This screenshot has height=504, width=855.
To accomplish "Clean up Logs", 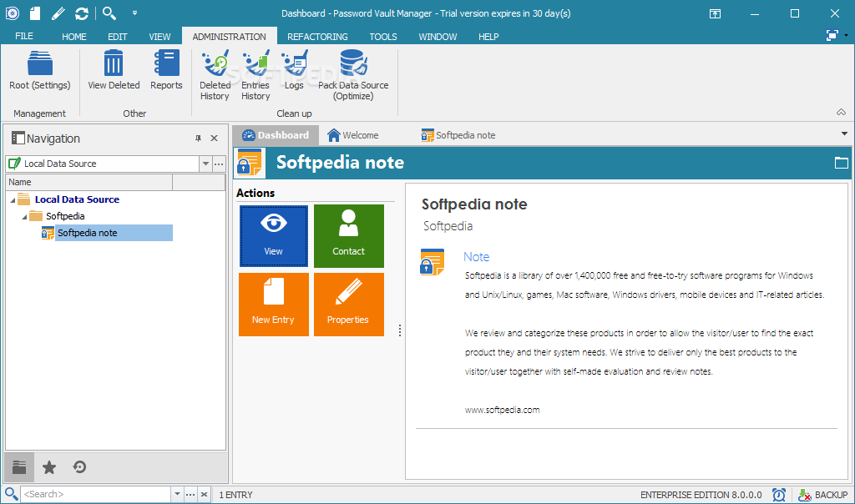I will coord(294,70).
